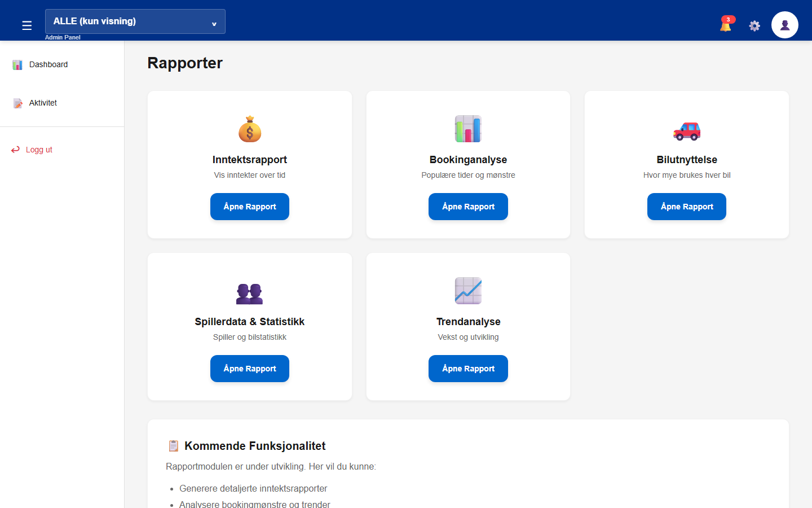Click the Bookinganalyse card title
Screen dimensions: 812x508
468,160
